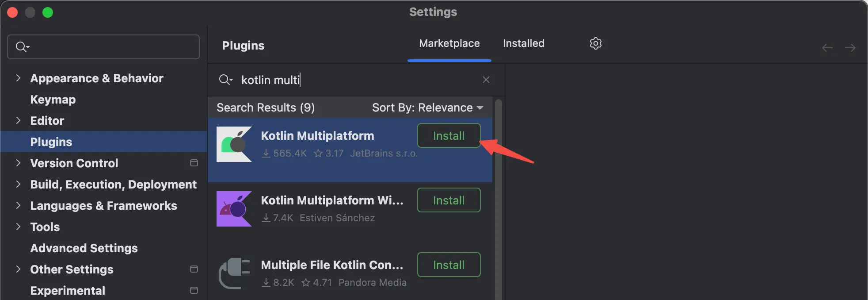Image resolution: width=868 pixels, height=300 pixels.
Task: Open plugin search options magnifier icon
Action: click(x=225, y=80)
